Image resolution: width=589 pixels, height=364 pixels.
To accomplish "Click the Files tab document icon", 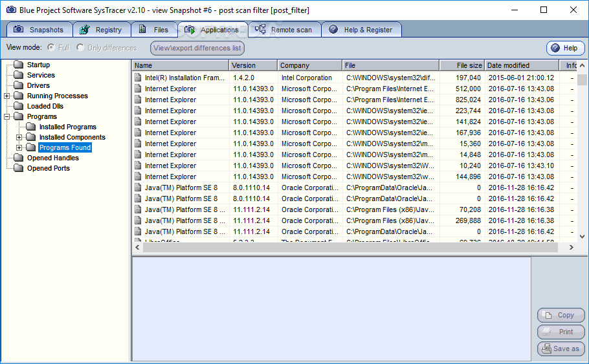I will [x=142, y=29].
